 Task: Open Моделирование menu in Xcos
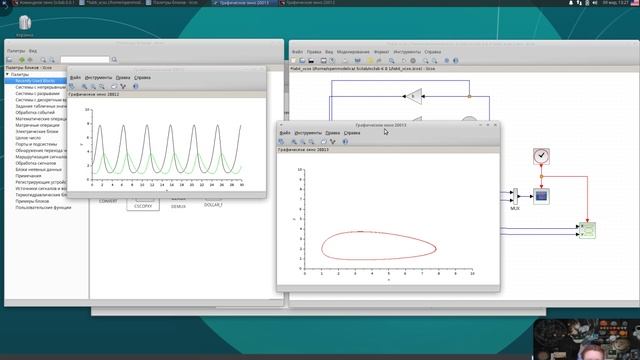(353, 52)
